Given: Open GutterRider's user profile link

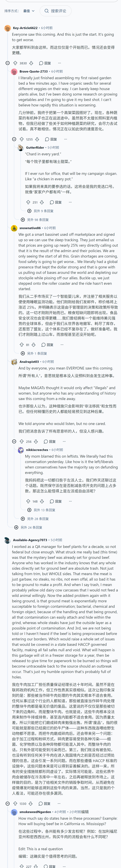Looking at the screenshot, I should coord(35,148).
